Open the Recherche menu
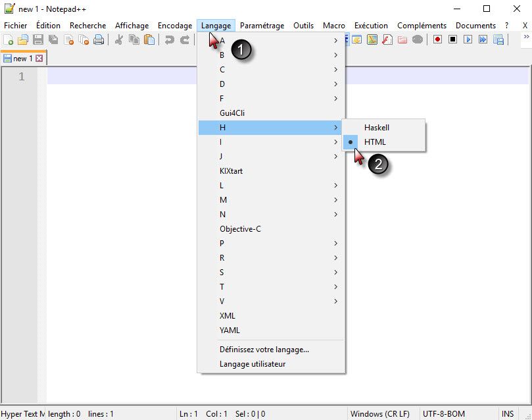 (88, 26)
